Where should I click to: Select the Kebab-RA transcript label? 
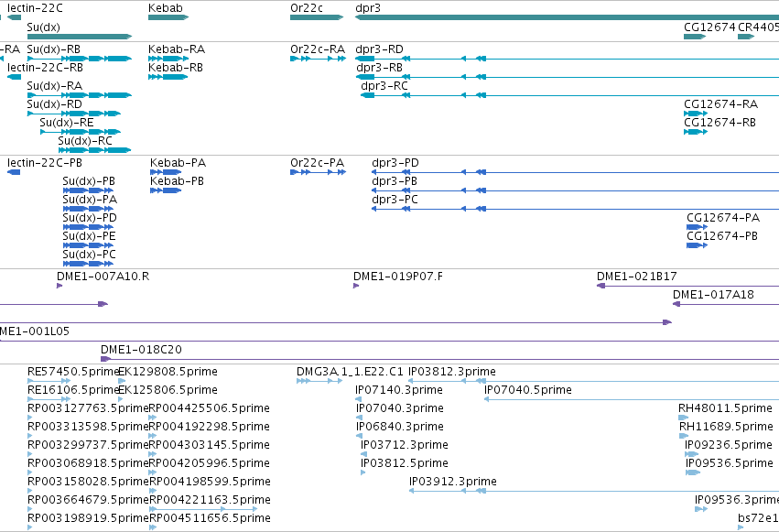click(177, 49)
